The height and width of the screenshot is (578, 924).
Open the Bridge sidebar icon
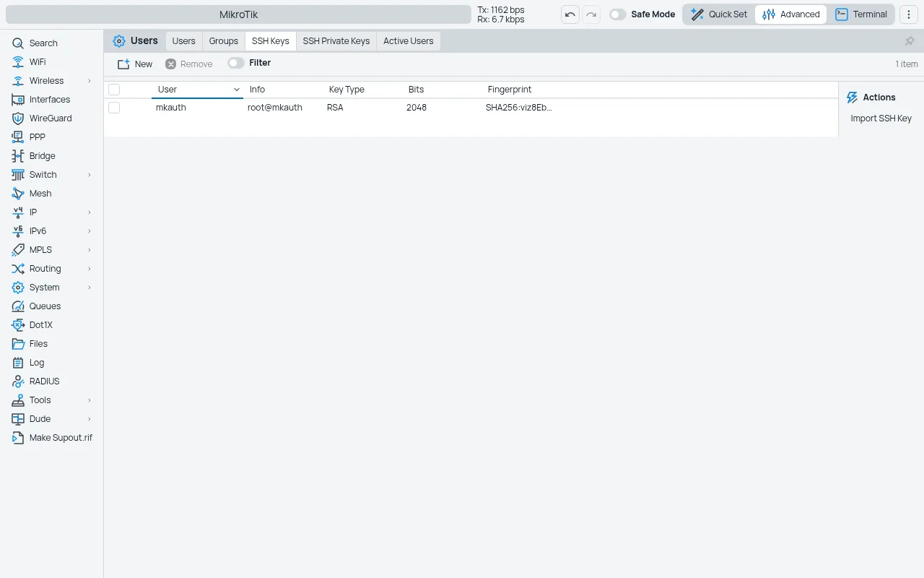point(18,156)
